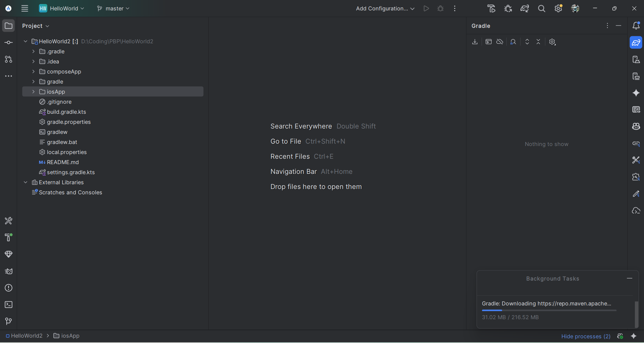This screenshot has height=343, width=644.
Task: Open the master branch dropdown
Action: coord(113,9)
